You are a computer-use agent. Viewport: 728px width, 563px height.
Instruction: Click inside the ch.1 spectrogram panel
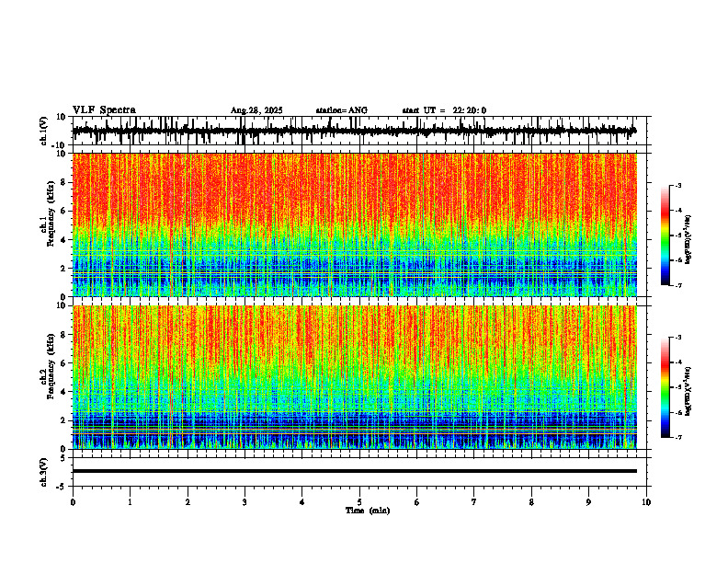tap(354, 224)
